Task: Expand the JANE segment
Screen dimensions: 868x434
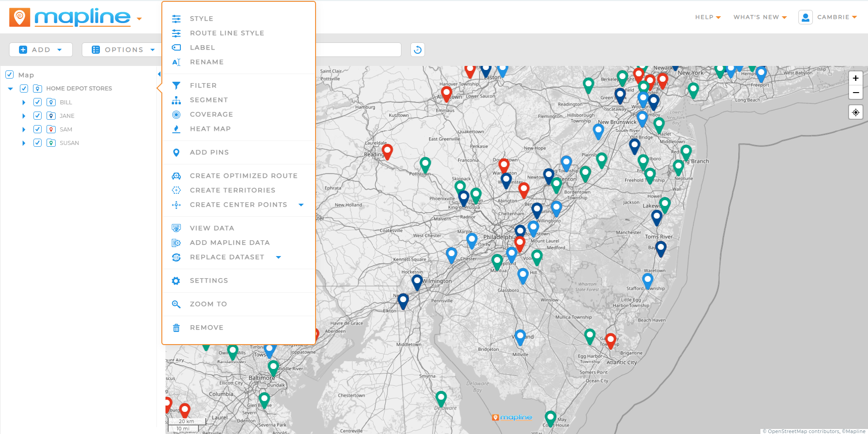Action: [x=24, y=116]
